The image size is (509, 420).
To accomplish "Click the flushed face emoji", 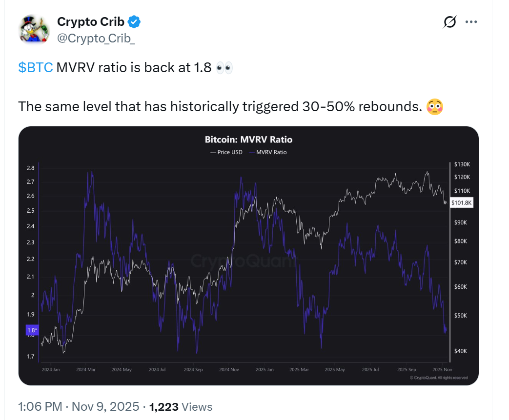I will (436, 106).
